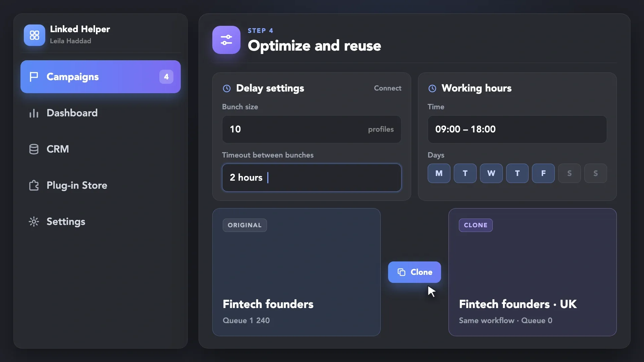Screen dimensions: 644x362
Task: Click the Working hours clock icon
Action: click(x=432, y=88)
